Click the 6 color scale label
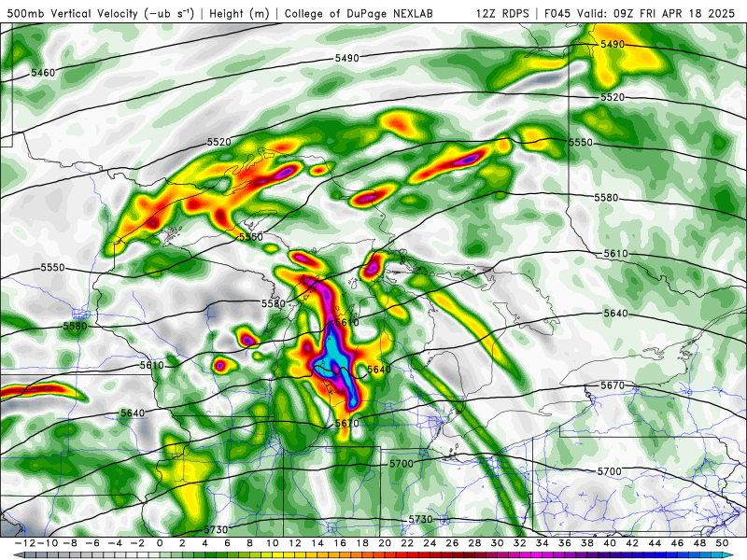This screenshot has height=560, width=747. click(227, 543)
